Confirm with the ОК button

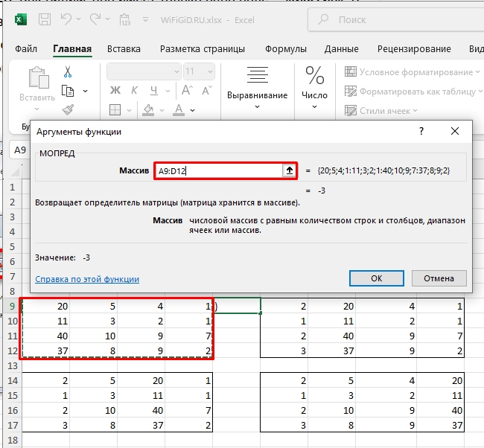pos(377,278)
